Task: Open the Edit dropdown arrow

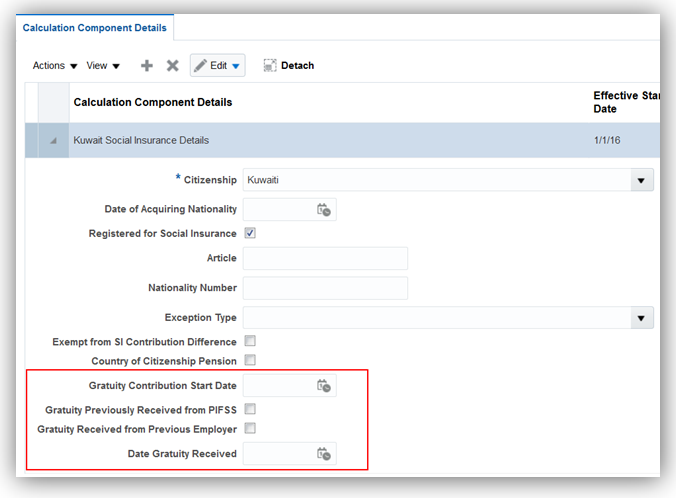Action: click(x=236, y=66)
